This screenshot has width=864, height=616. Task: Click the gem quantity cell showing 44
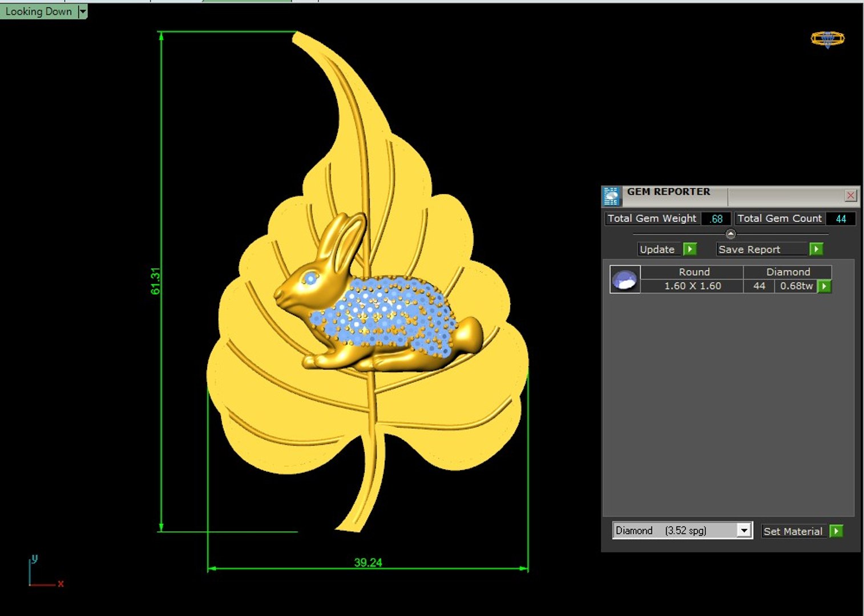coord(759,286)
